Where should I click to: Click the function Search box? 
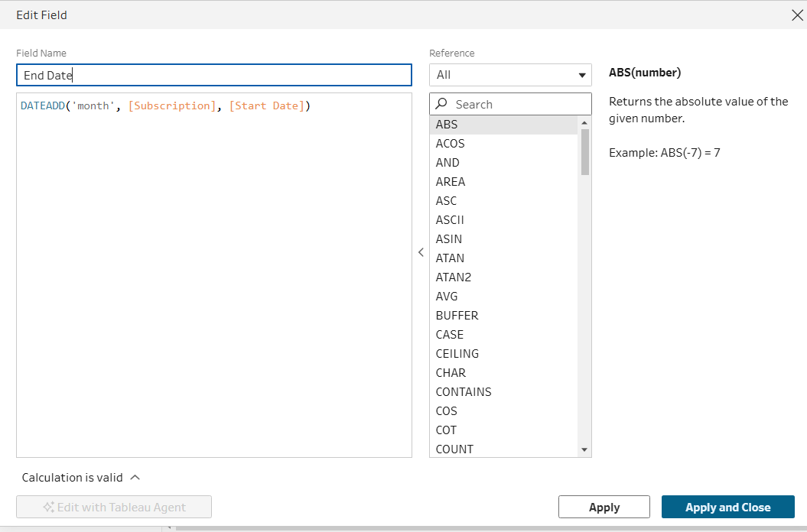click(x=510, y=105)
